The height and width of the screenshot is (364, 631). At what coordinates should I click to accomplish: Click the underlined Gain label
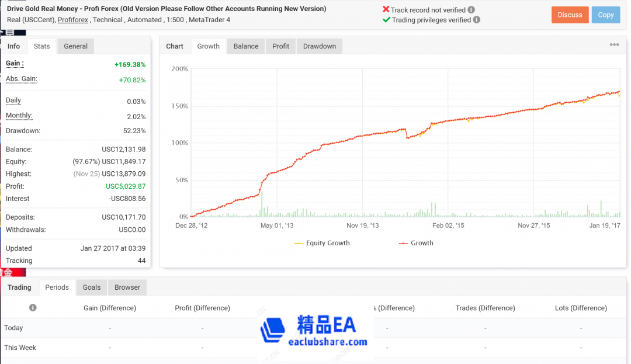coord(14,64)
